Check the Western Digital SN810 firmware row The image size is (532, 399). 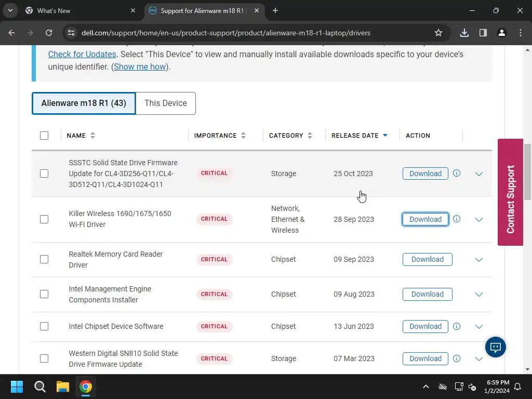pos(44,358)
